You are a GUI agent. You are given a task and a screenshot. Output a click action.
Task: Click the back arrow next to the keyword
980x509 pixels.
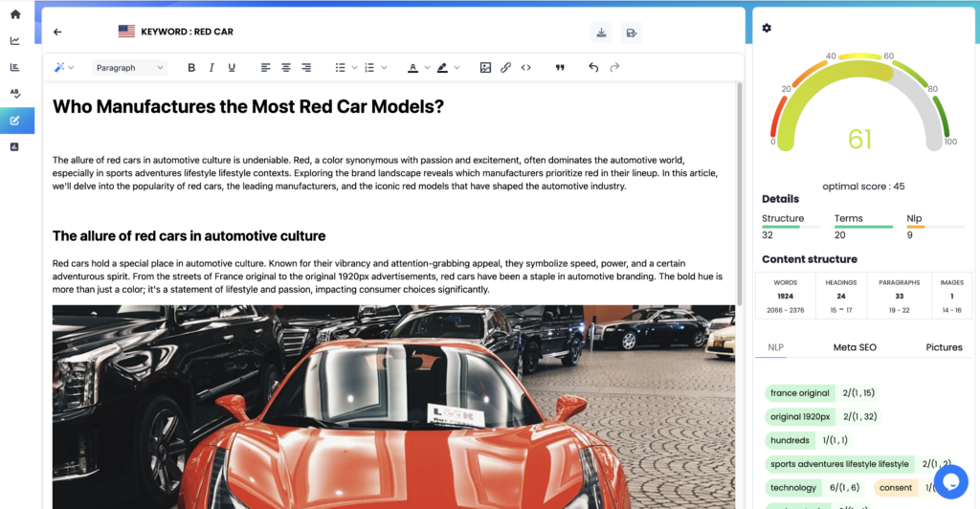[x=57, y=32]
